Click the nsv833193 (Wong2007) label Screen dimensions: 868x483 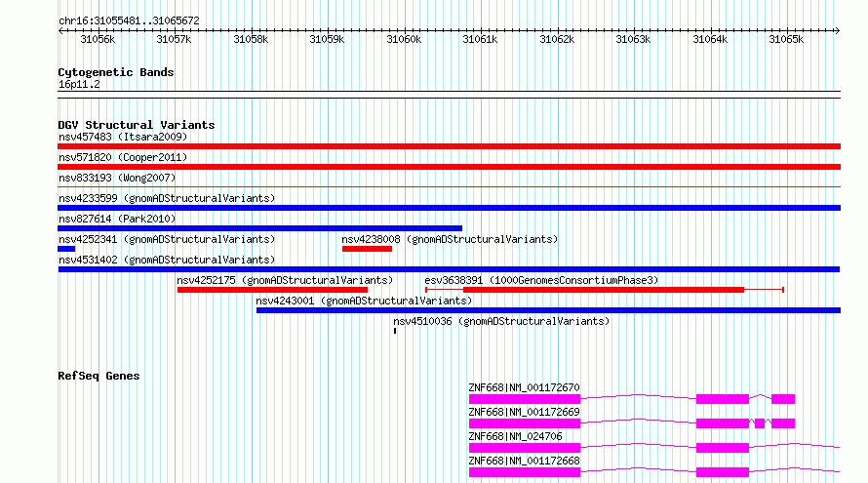[117, 178]
